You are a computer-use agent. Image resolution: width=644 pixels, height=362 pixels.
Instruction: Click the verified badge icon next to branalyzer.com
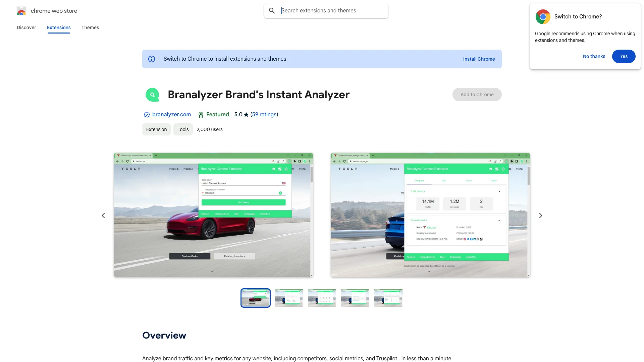(146, 115)
